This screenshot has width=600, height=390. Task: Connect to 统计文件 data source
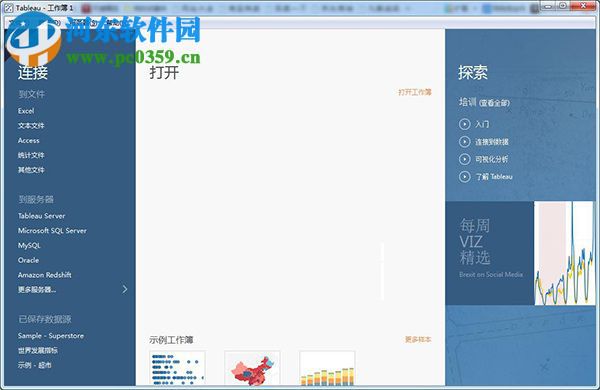point(31,155)
